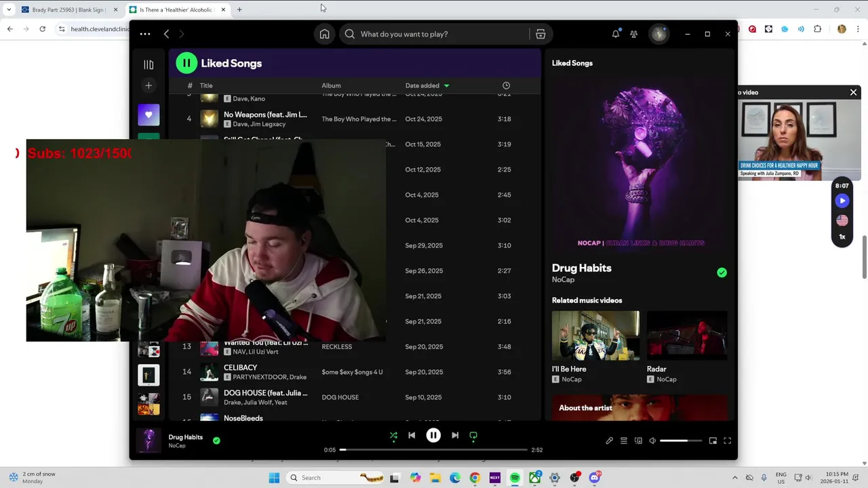Pause playback in the bottom player
Screen dimensions: 868x488
[433, 436]
